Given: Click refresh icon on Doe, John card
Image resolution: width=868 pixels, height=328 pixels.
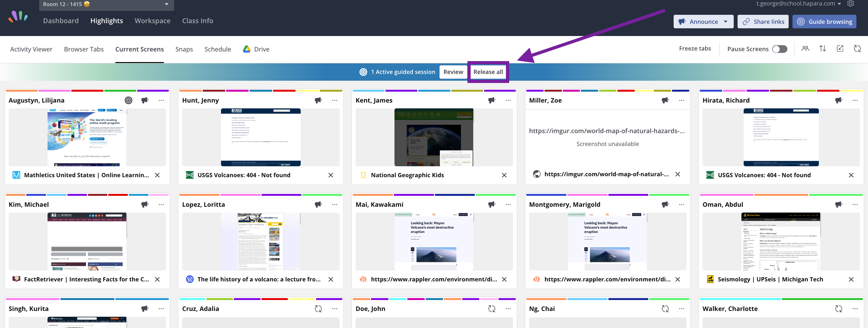Looking at the screenshot, I should pos(492,309).
